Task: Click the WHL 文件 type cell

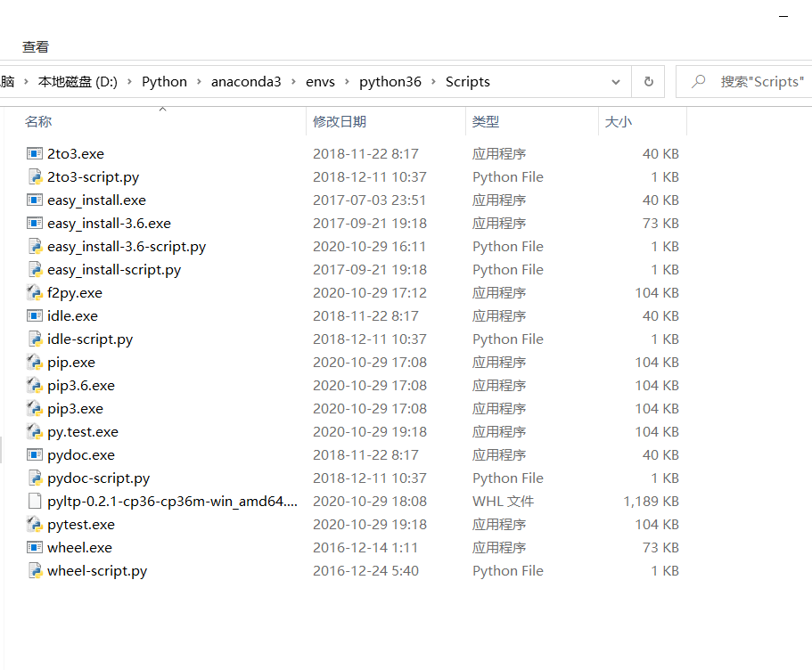Action: (503, 502)
